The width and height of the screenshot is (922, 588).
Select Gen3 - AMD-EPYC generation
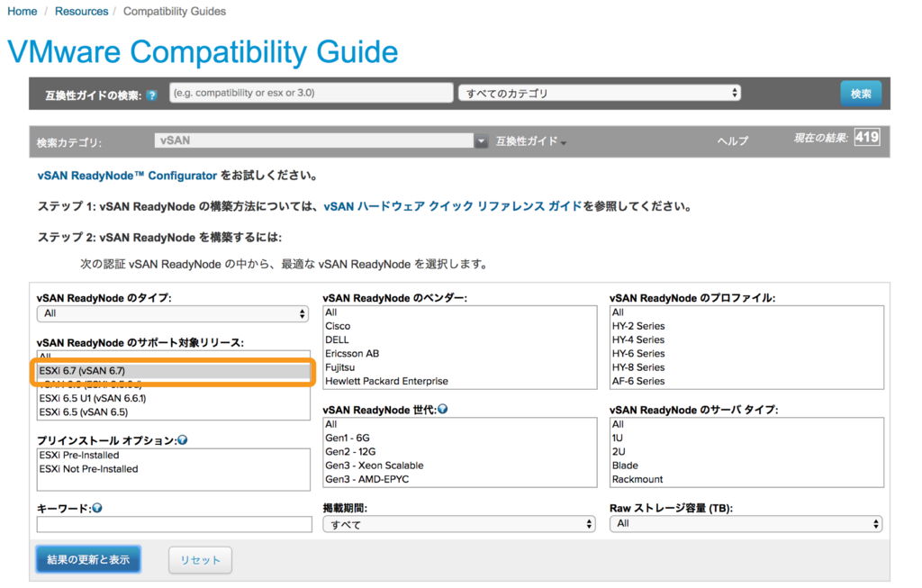coord(460,479)
